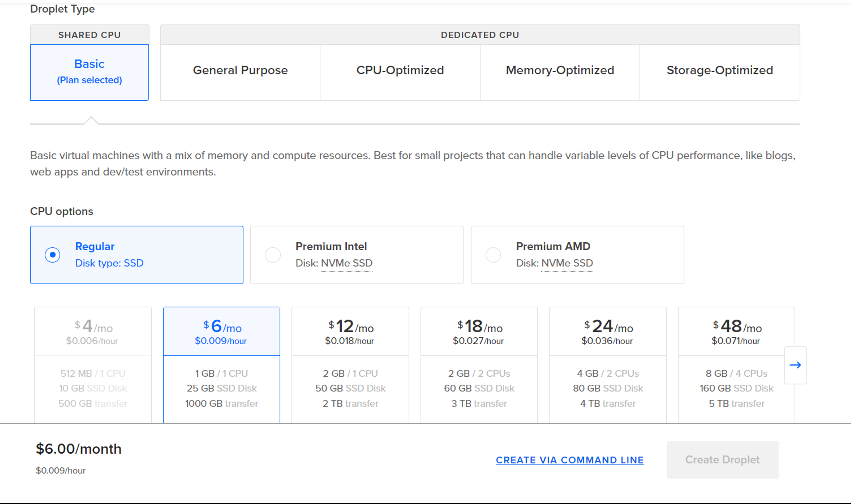Switch to Storage-Optimized droplet type
The image size is (851, 504).
coord(720,70)
